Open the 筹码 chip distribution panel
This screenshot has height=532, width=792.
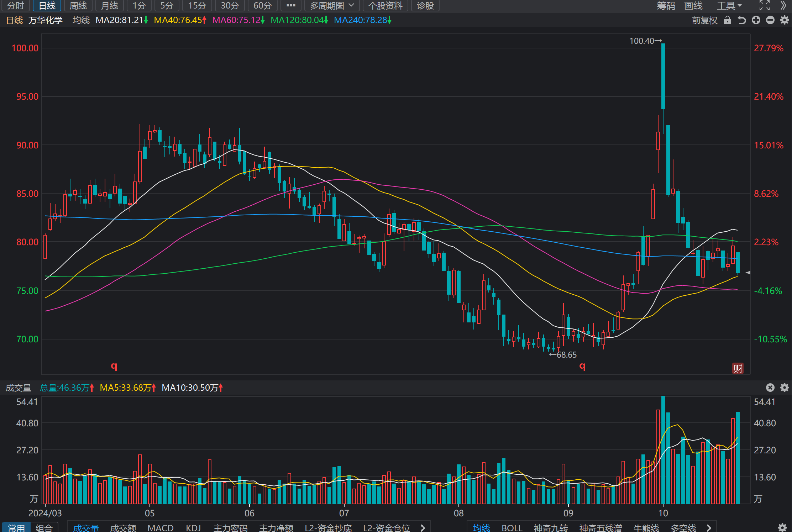(666, 5)
